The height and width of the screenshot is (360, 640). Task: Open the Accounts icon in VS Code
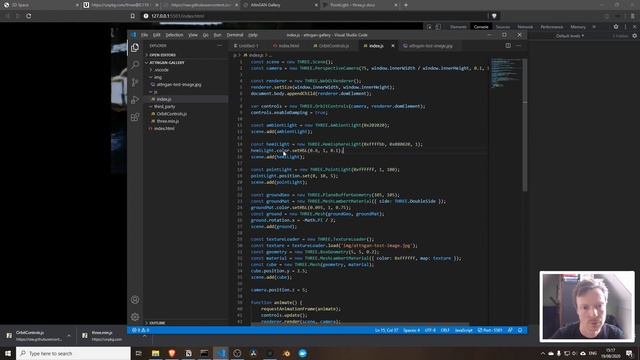(135, 300)
